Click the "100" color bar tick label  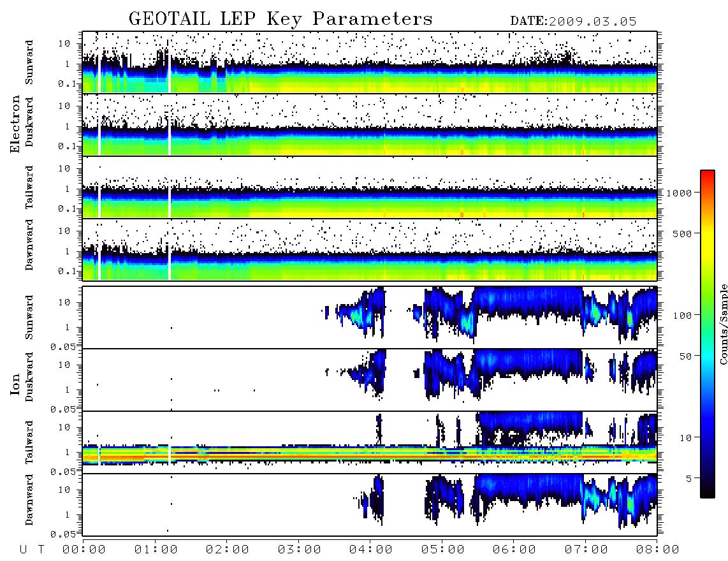click(x=683, y=316)
